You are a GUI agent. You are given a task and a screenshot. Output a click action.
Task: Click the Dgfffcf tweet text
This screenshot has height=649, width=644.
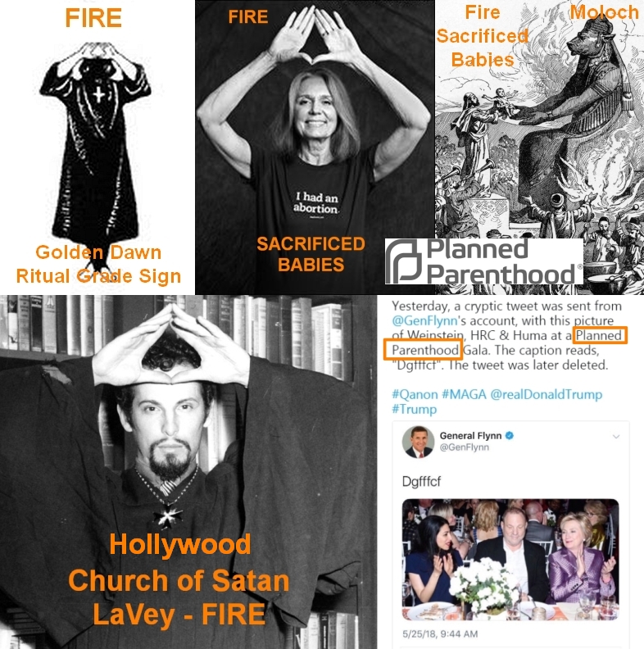coord(421,481)
